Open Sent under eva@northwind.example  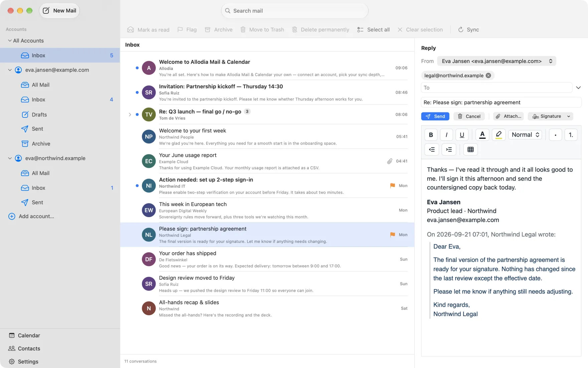click(x=60, y=202)
